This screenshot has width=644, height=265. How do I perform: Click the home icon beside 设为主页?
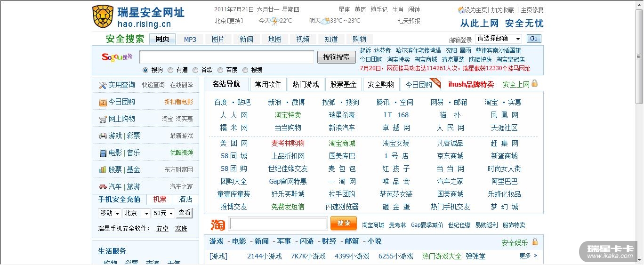tap(461, 10)
